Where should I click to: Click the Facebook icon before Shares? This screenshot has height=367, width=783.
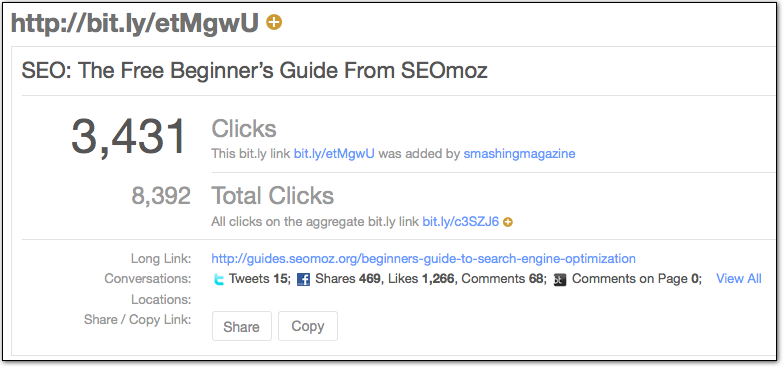click(x=303, y=279)
